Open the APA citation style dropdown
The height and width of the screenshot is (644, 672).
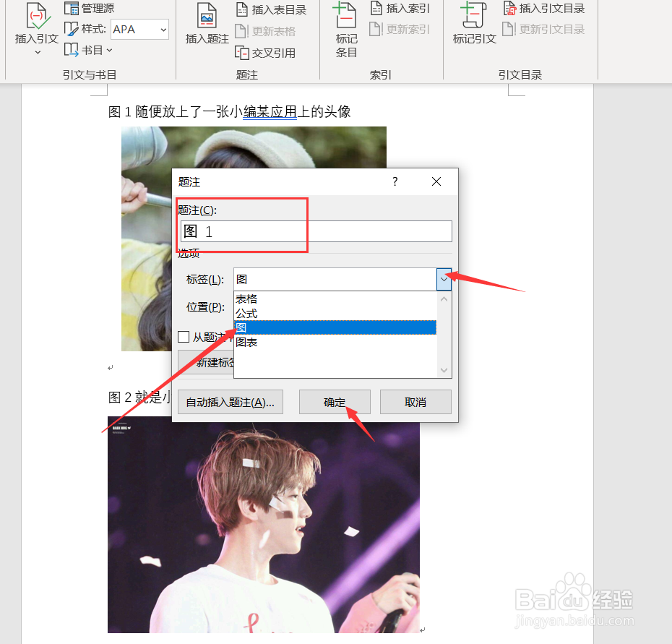(162, 29)
